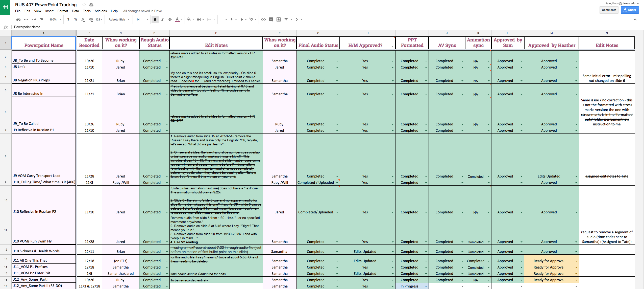
Task: Click Powerpoint Name header cell
Action: (x=43, y=43)
